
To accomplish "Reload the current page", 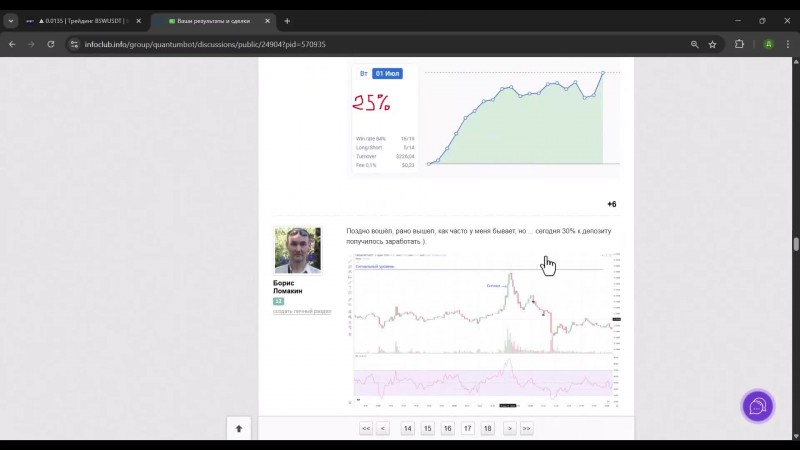I will [x=51, y=44].
